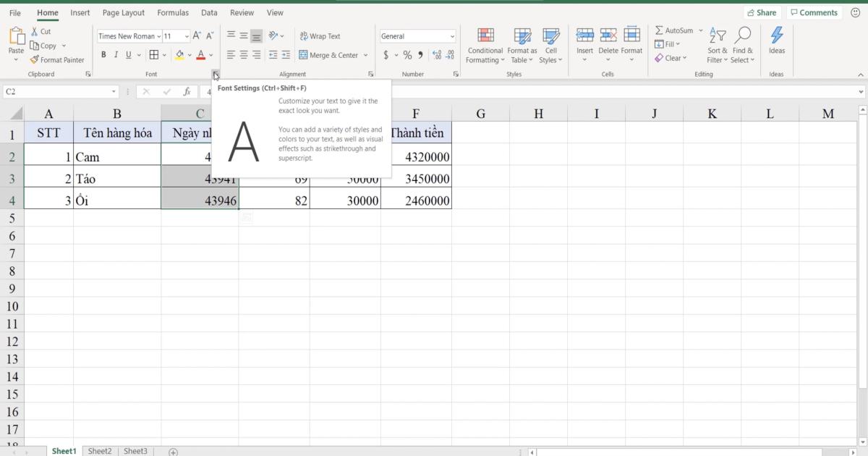Click the Share button
This screenshot has width=868, height=456.
(x=762, y=12)
